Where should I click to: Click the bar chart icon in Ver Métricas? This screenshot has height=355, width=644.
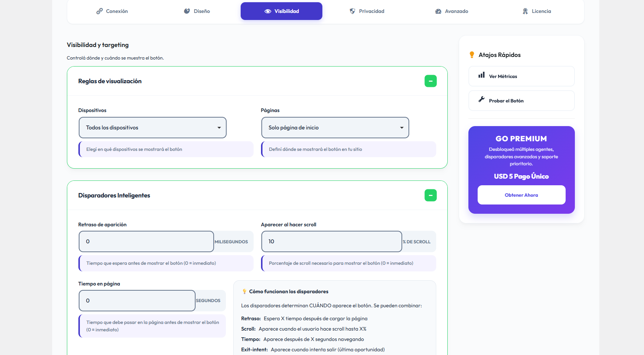481,75
